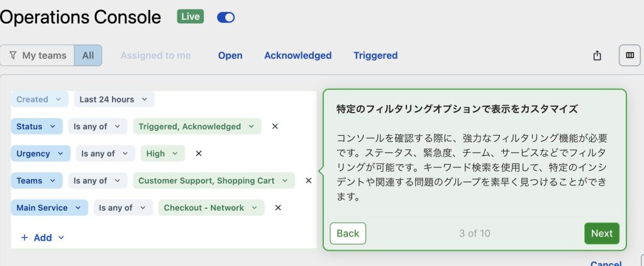Click the funnel icon on My teams
This screenshot has height=266, width=644.
point(13,55)
